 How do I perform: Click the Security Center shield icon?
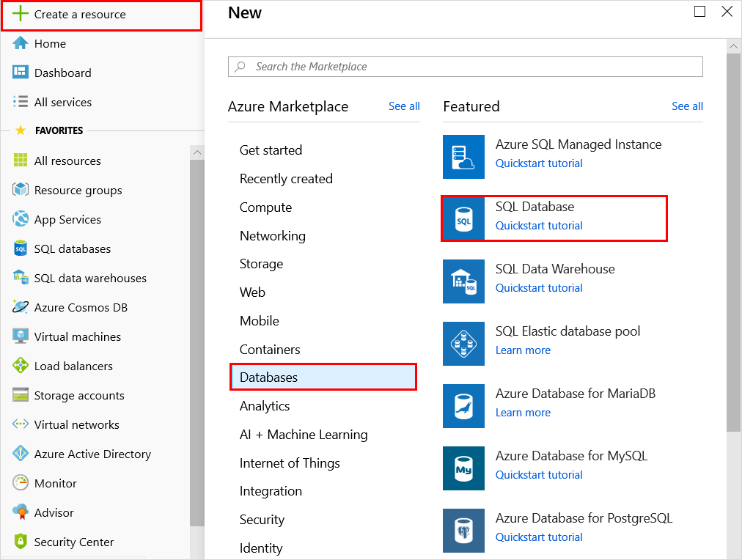point(21,542)
